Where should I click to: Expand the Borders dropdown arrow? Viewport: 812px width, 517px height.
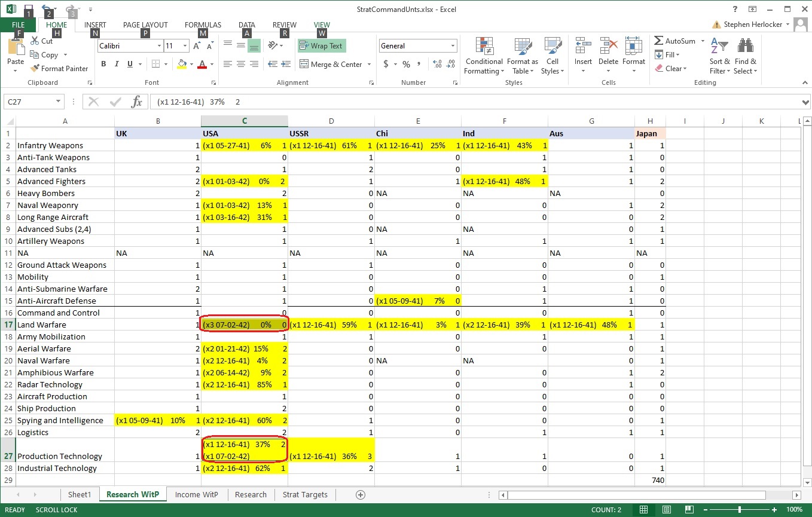coord(166,64)
